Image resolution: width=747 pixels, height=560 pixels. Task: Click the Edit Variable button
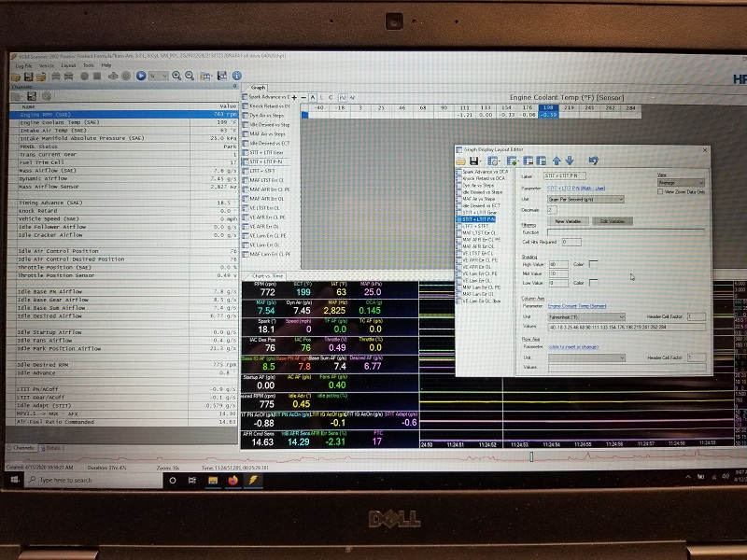613,221
